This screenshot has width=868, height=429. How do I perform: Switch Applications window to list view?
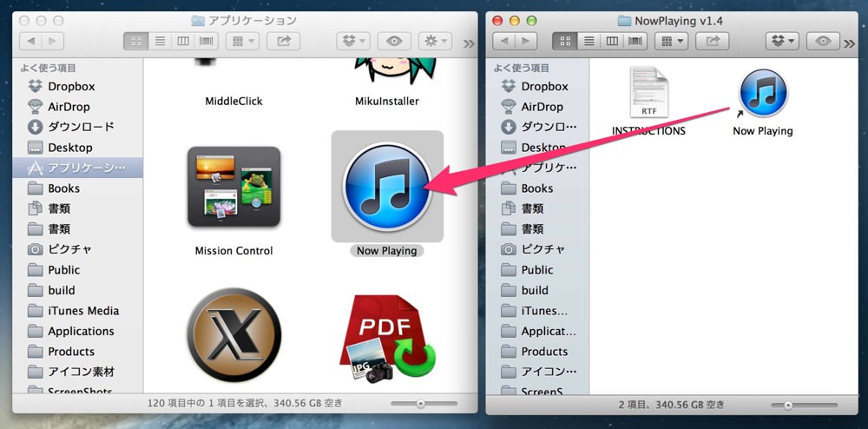160,41
